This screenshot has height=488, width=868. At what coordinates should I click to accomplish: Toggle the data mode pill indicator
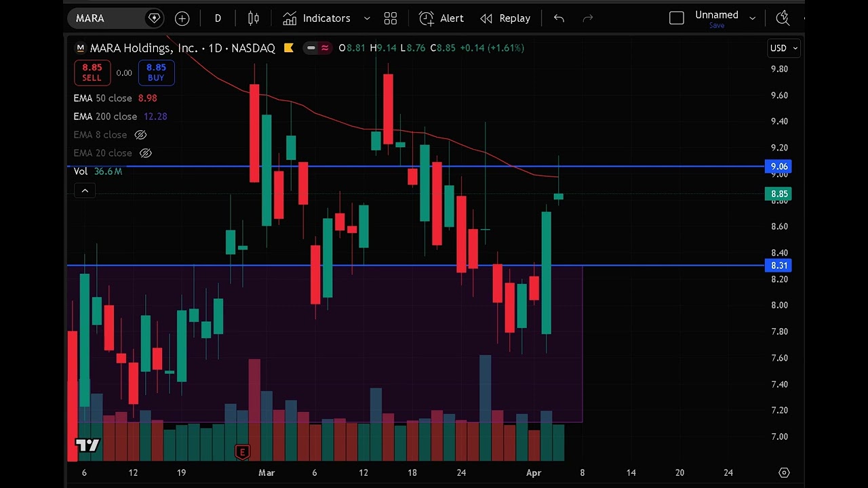click(x=317, y=47)
